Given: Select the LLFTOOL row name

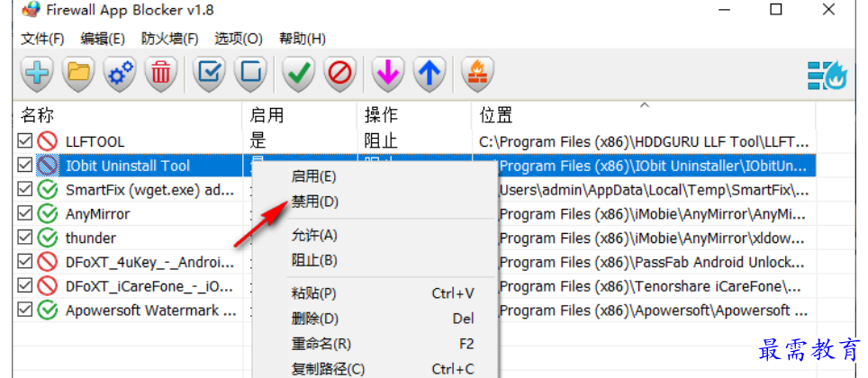Looking at the screenshot, I should 95,141.
